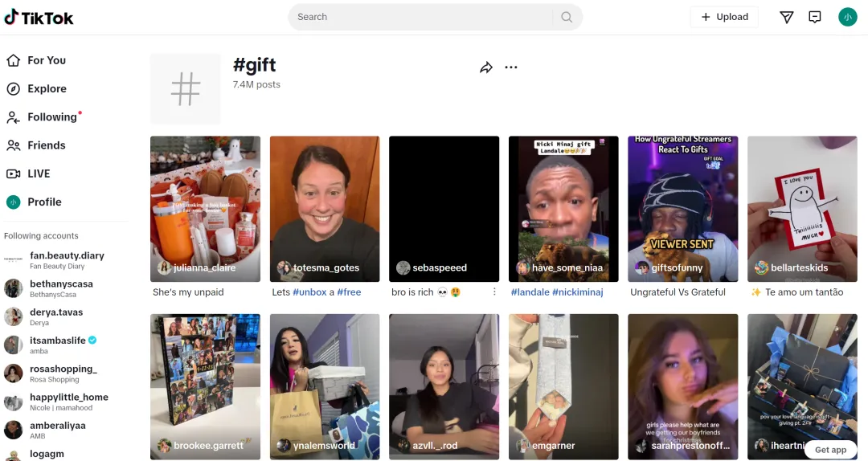The image size is (868, 461).
Task: Open fan.beauty.diary account name
Action: pos(67,255)
